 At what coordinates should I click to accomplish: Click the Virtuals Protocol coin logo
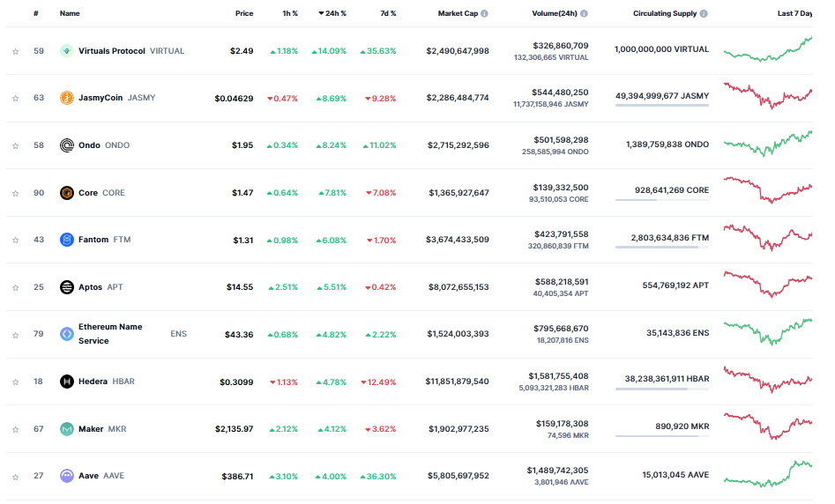point(66,51)
